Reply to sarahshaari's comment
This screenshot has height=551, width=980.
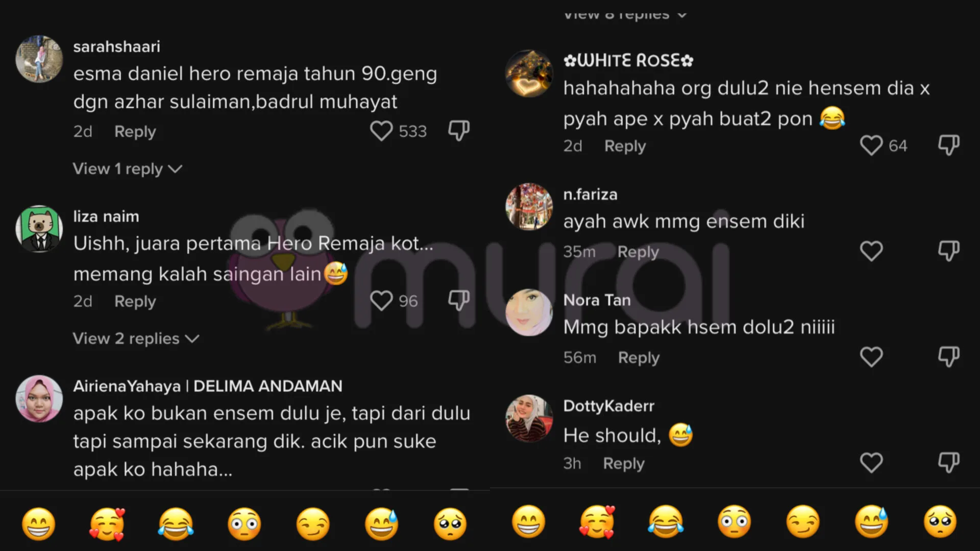[x=135, y=132]
